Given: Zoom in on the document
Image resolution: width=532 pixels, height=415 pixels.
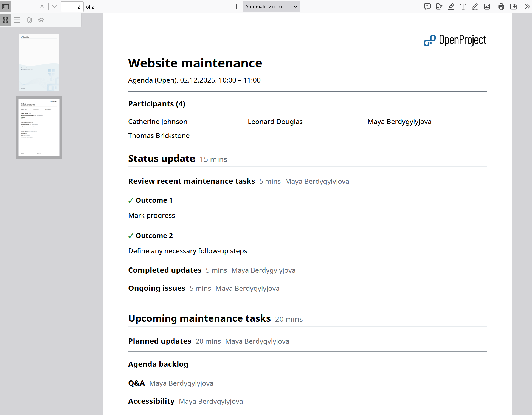Looking at the screenshot, I should point(236,7).
